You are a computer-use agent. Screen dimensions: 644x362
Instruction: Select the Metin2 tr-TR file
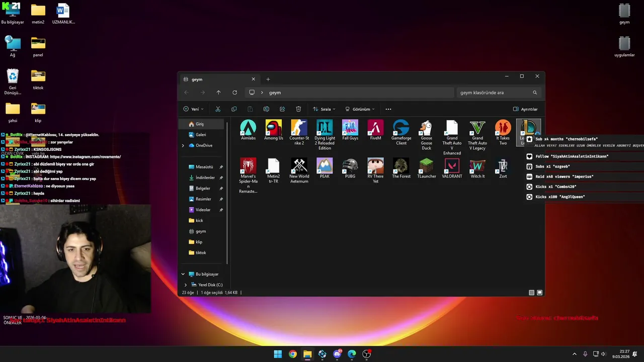(274, 171)
